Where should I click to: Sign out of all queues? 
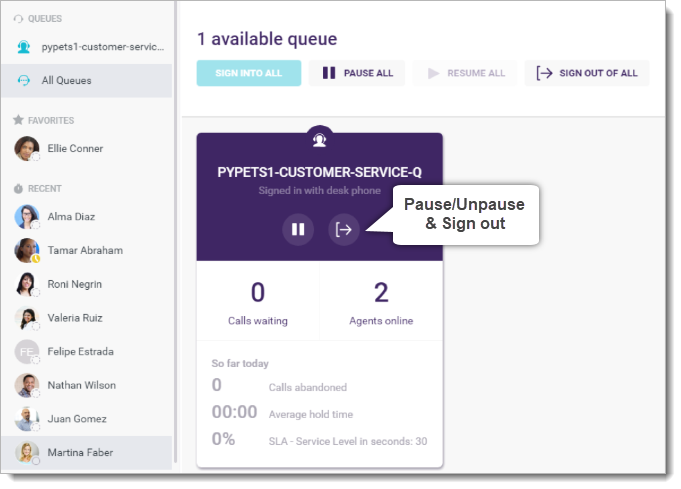click(587, 73)
